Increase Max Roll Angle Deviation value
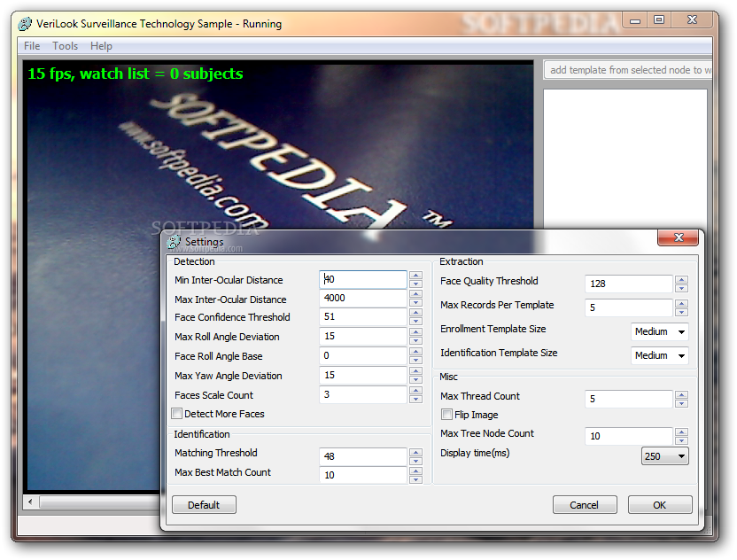This screenshot has height=560, width=737. tap(415, 332)
